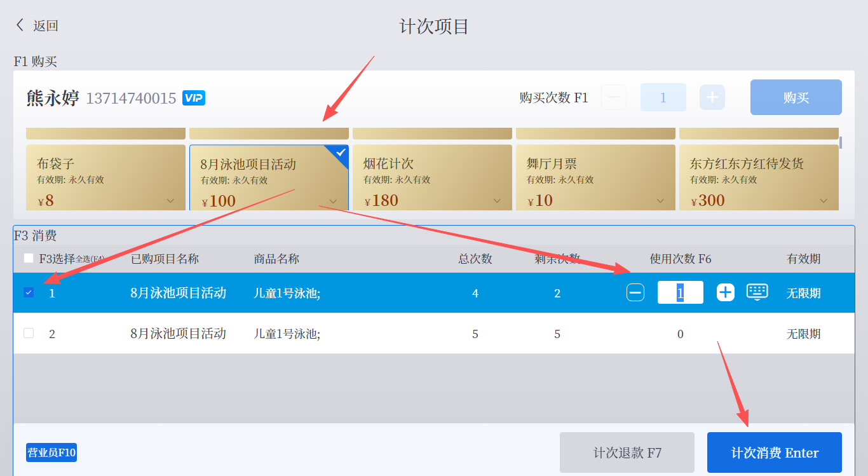The height and width of the screenshot is (476, 868).
Task: Click the VIP badge beside the phone number
Action: click(x=194, y=98)
